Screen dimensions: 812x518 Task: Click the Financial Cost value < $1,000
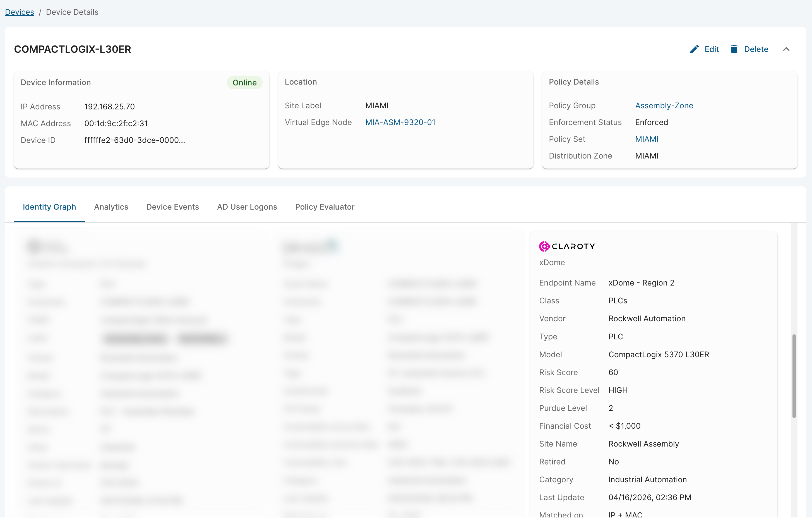pos(624,426)
